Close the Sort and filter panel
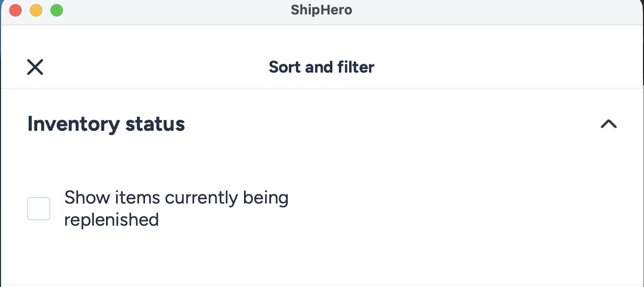644x287 pixels. pyautogui.click(x=35, y=67)
